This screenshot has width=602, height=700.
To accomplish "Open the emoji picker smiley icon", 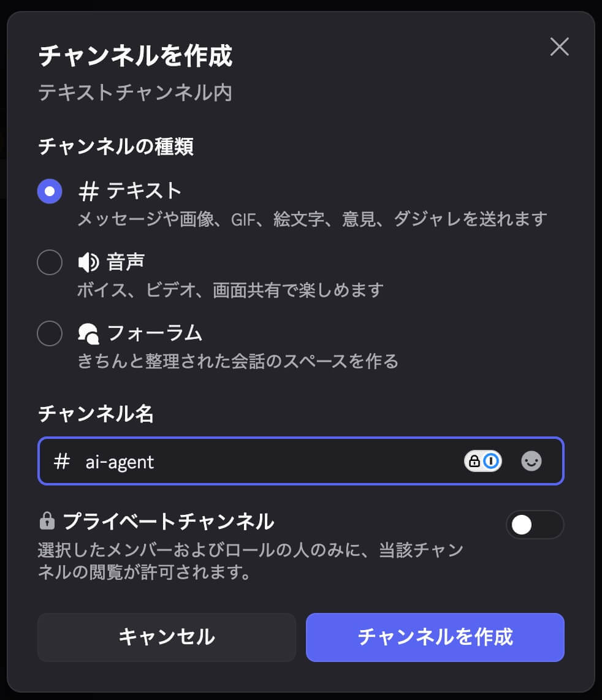I will point(532,461).
